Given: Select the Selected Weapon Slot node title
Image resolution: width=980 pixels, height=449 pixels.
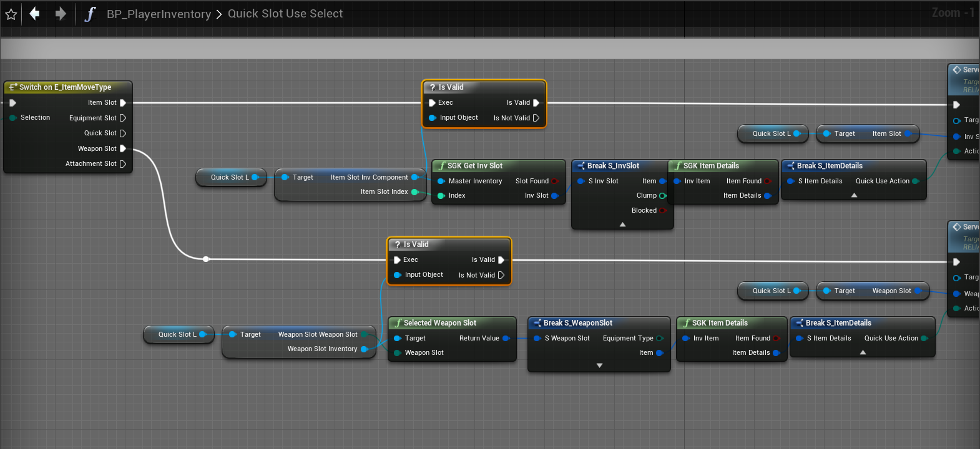Looking at the screenshot, I should click(439, 323).
